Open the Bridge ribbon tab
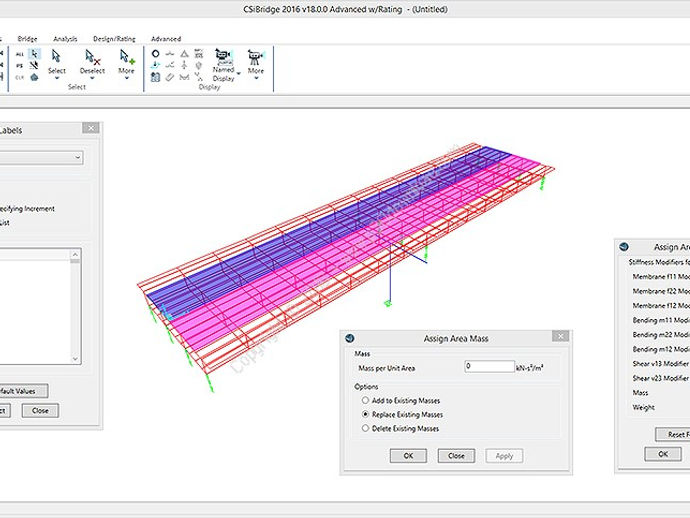 (27, 39)
